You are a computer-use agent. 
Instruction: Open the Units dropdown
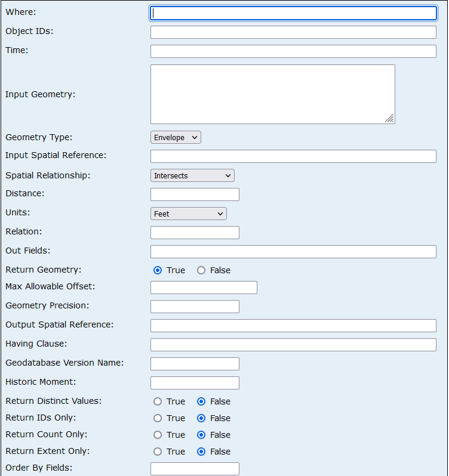coord(188,214)
